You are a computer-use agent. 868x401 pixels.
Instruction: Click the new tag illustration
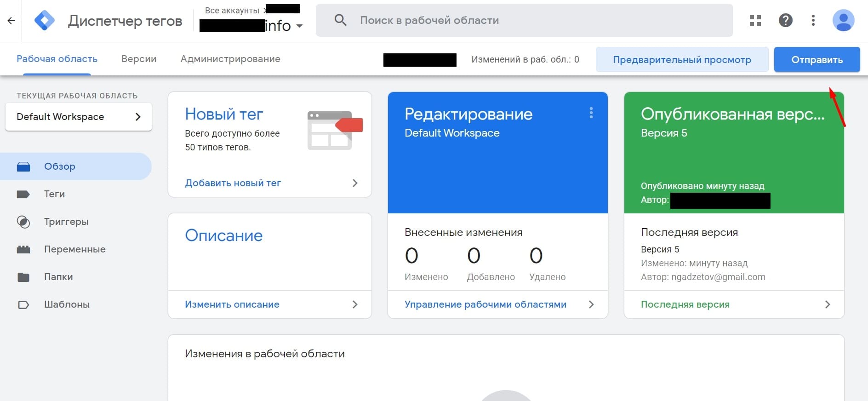pyautogui.click(x=335, y=131)
